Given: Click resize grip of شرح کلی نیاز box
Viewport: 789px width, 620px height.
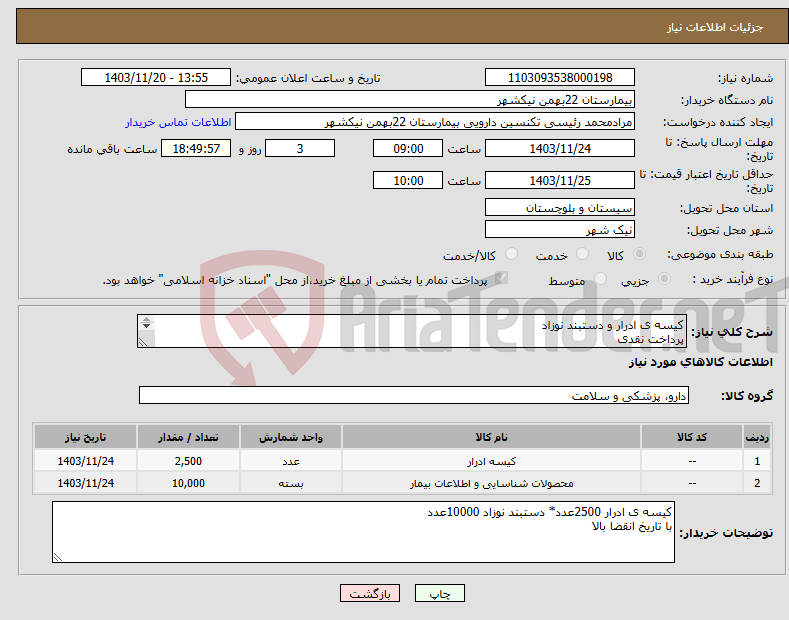Looking at the screenshot, I should click(143, 342).
